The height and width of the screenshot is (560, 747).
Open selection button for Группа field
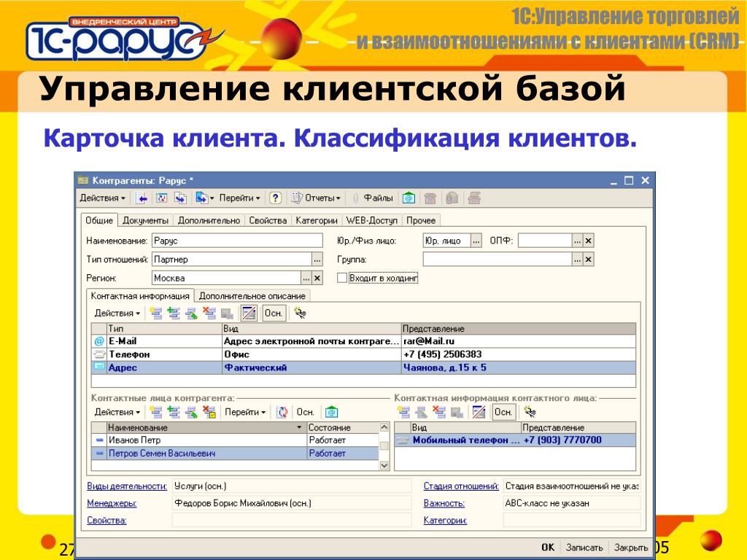pyautogui.click(x=578, y=260)
